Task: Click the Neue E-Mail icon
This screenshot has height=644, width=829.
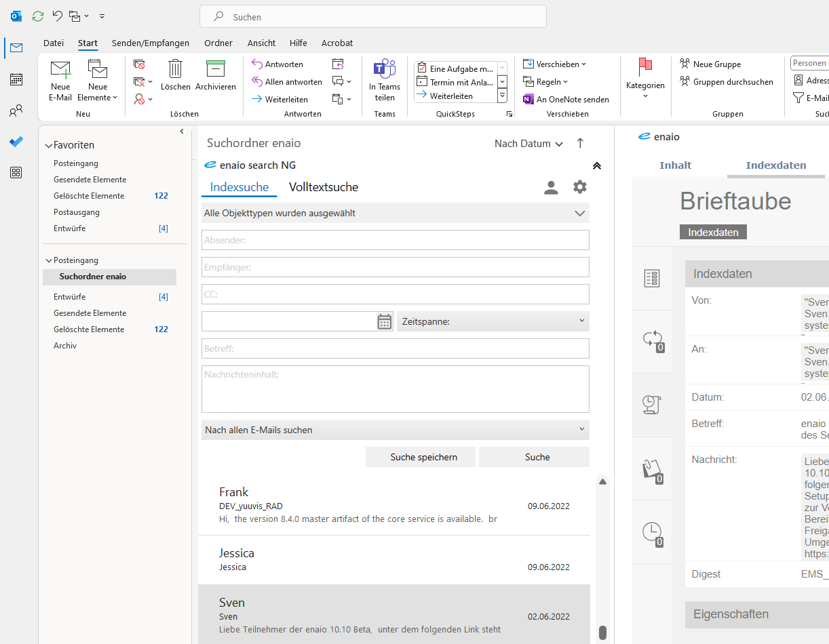Action: tap(60, 71)
